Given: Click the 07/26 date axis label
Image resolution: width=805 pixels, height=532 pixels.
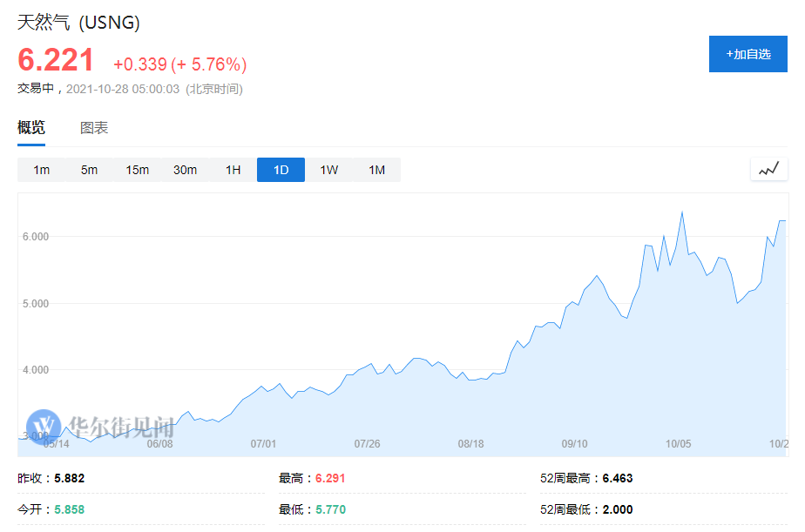Looking at the screenshot, I should pyautogui.click(x=367, y=444).
